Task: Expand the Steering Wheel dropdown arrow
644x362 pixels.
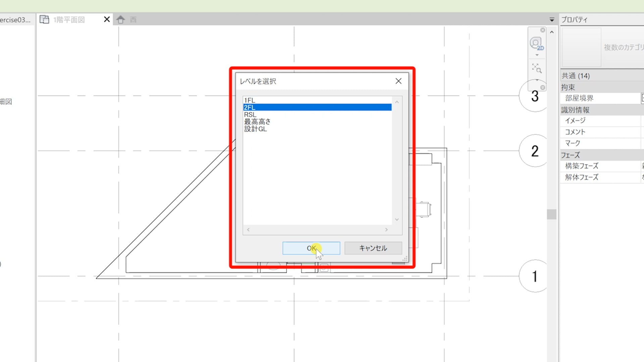Action: click(x=537, y=55)
